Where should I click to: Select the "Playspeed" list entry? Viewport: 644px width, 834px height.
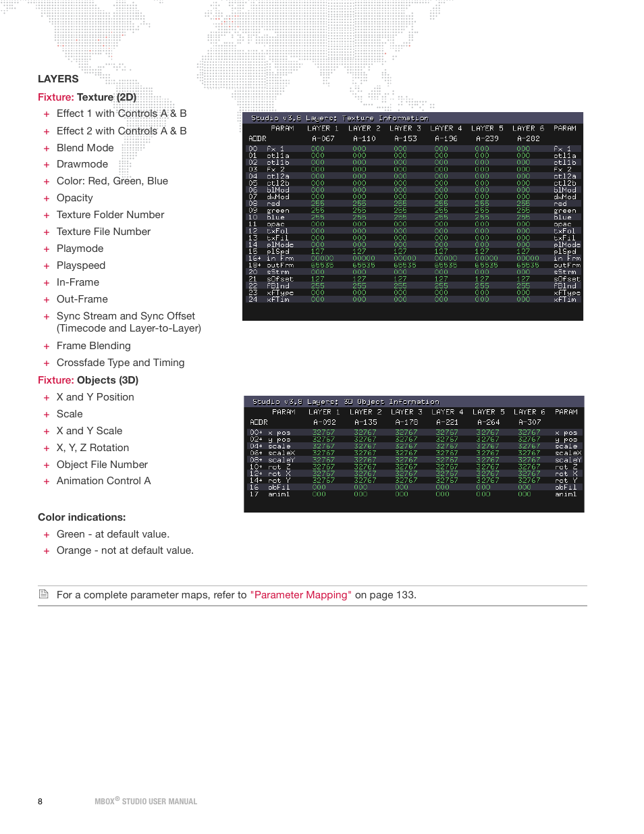(x=81, y=265)
